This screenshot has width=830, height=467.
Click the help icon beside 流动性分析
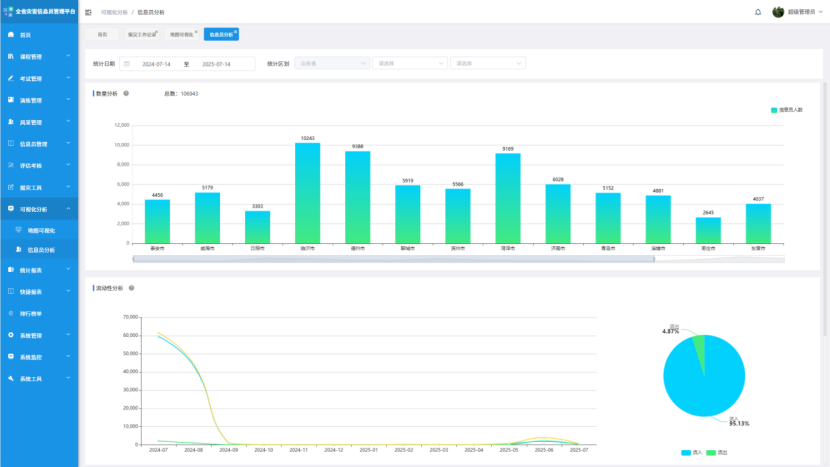pyautogui.click(x=131, y=288)
